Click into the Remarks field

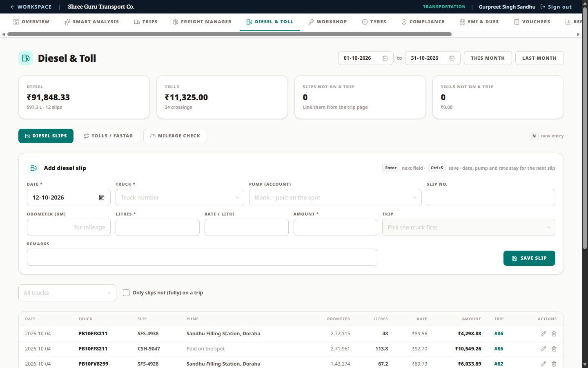coord(202,257)
